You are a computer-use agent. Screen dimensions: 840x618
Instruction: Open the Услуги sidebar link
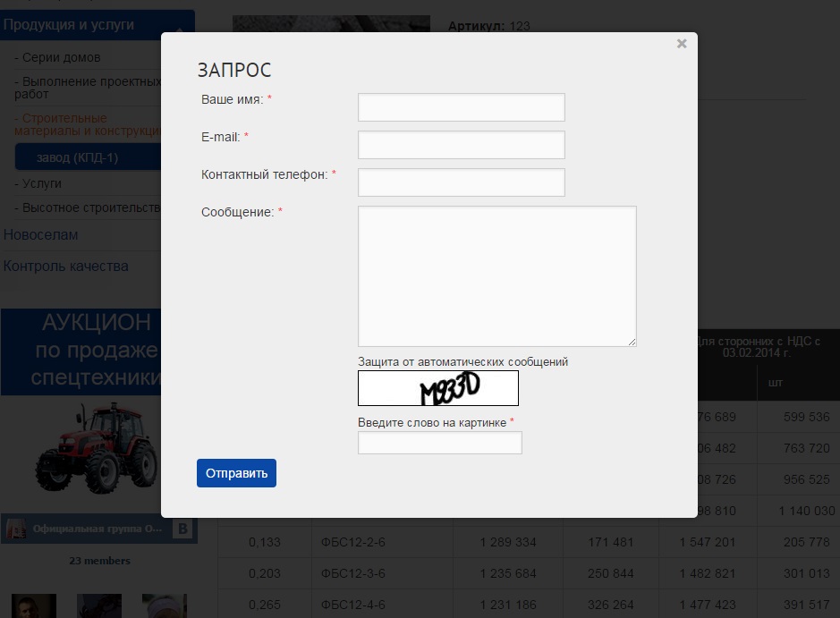click(x=42, y=183)
